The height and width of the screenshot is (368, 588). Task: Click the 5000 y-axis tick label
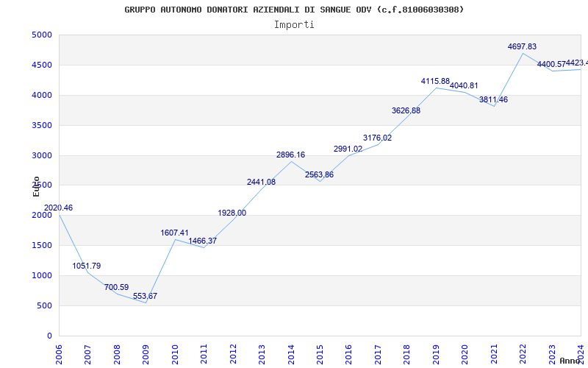click(42, 35)
